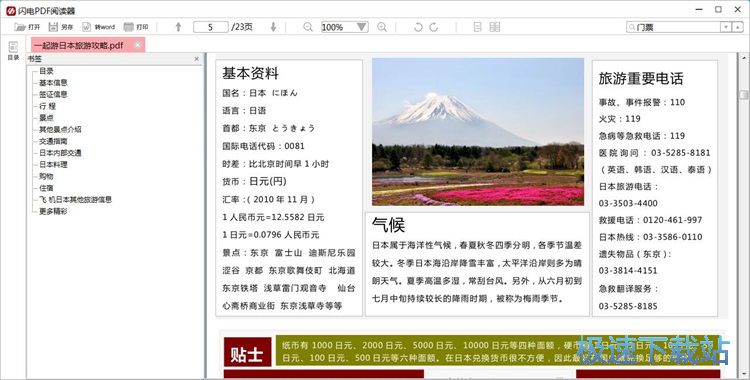Viewport: 750px width, 380px height.
Task: Open bookmark 景点
Action: point(46,118)
